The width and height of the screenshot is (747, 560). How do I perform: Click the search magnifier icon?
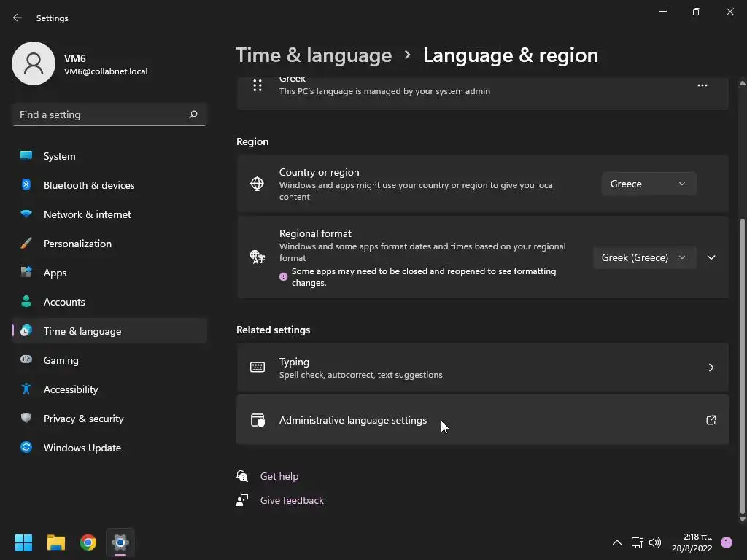tap(193, 114)
